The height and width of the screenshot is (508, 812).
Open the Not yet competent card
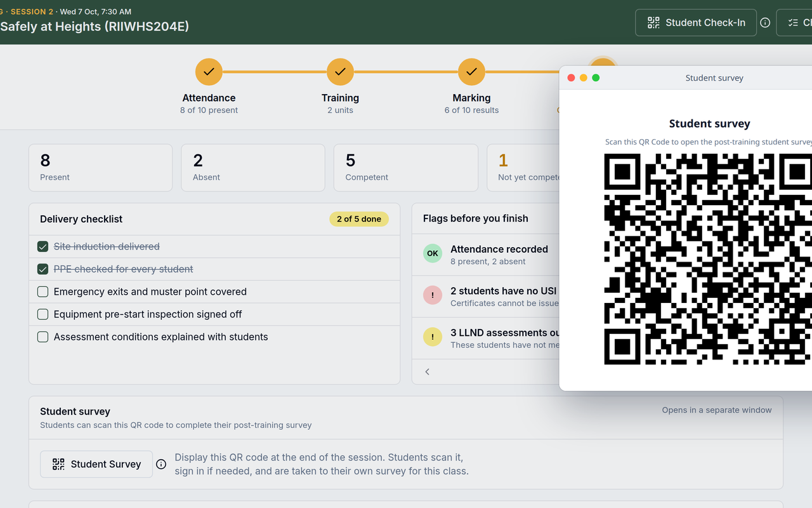523,168
